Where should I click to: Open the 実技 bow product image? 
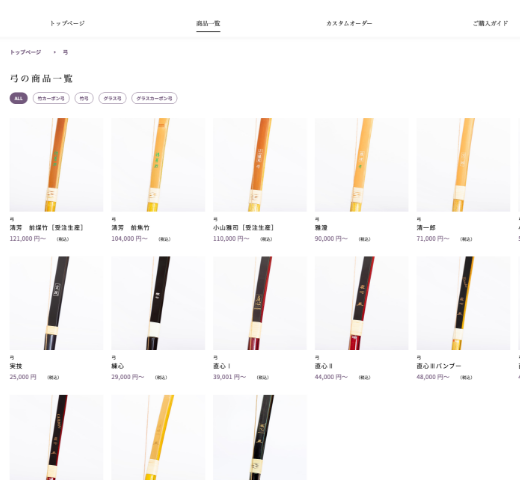pyautogui.click(x=56, y=303)
